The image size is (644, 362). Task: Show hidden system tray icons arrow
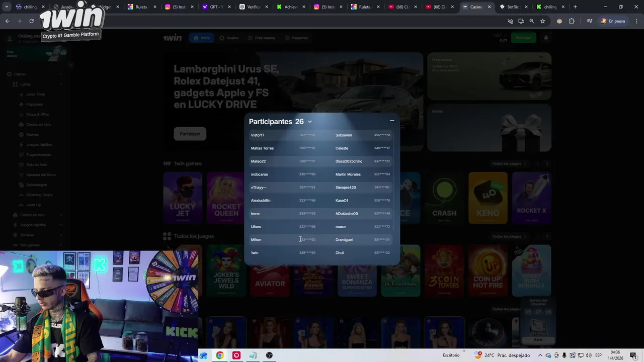[x=540, y=355]
